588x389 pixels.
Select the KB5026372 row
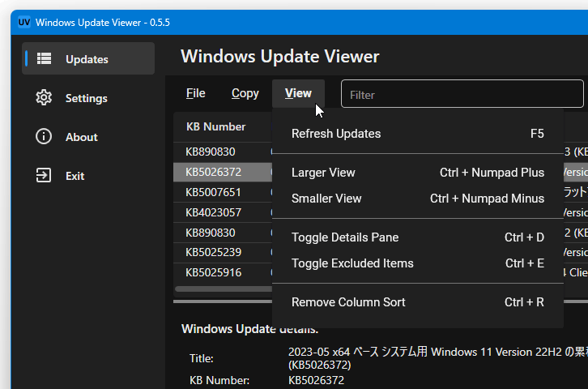pyautogui.click(x=223, y=172)
